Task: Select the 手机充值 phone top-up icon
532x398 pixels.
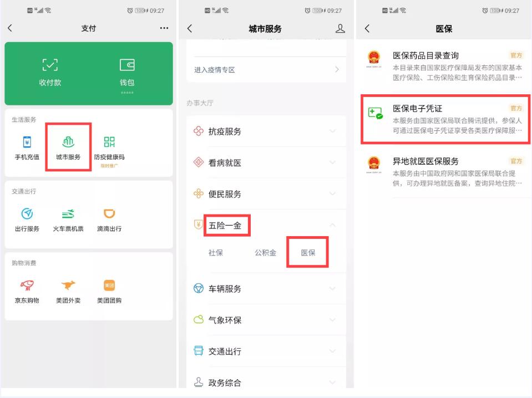Action: (26, 146)
